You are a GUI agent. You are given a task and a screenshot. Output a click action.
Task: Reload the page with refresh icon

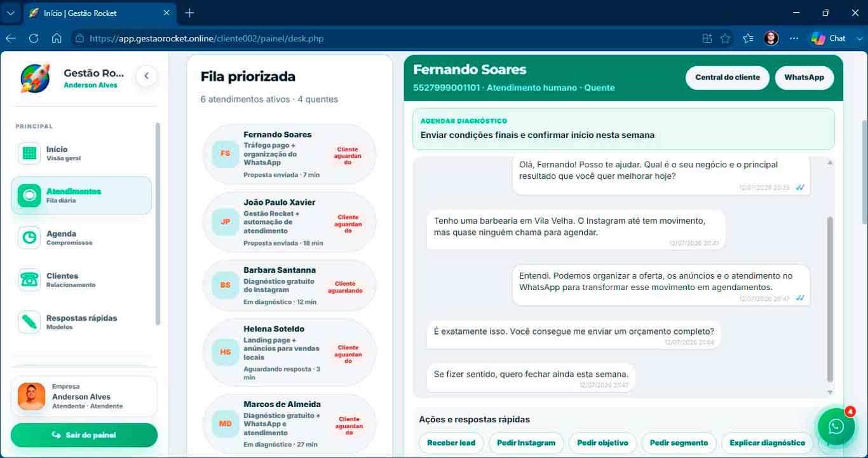coord(34,38)
